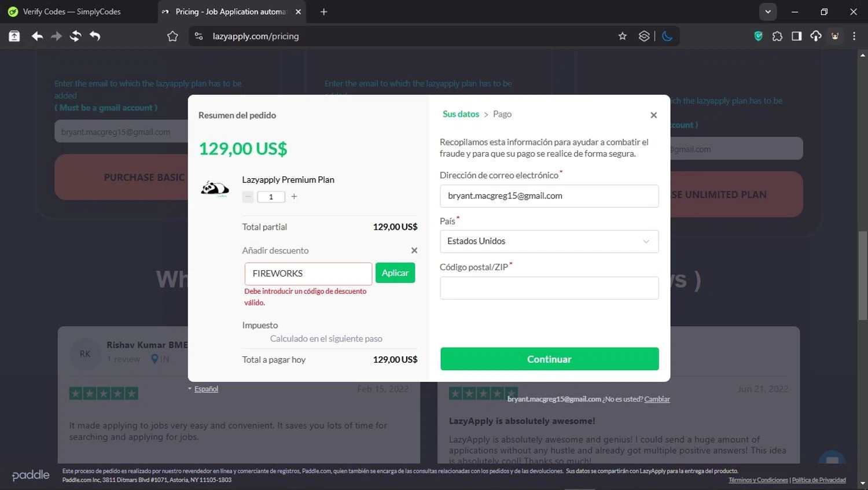This screenshot has height=490, width=868.
Task: Open site information icon beside the URL
Action: (198, 36)
